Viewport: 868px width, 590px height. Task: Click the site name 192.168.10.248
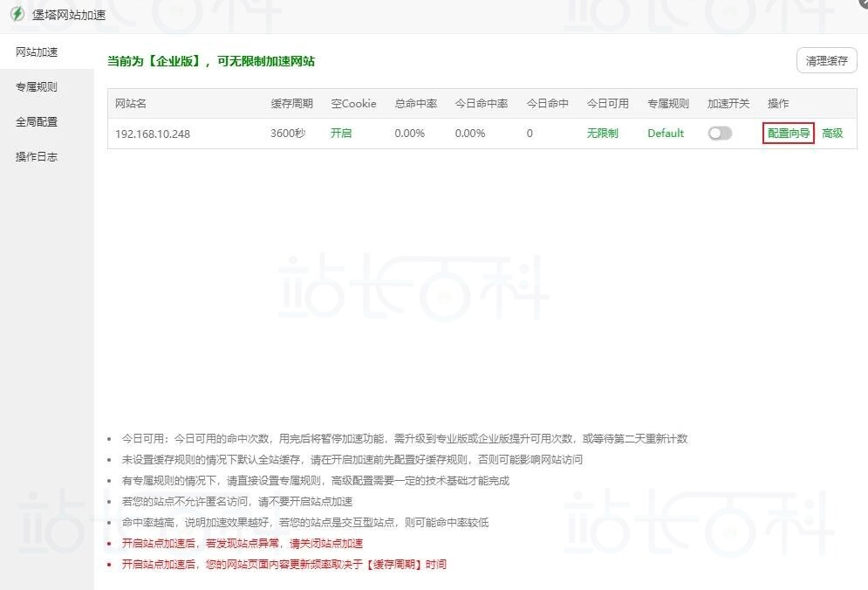(150, 134)
